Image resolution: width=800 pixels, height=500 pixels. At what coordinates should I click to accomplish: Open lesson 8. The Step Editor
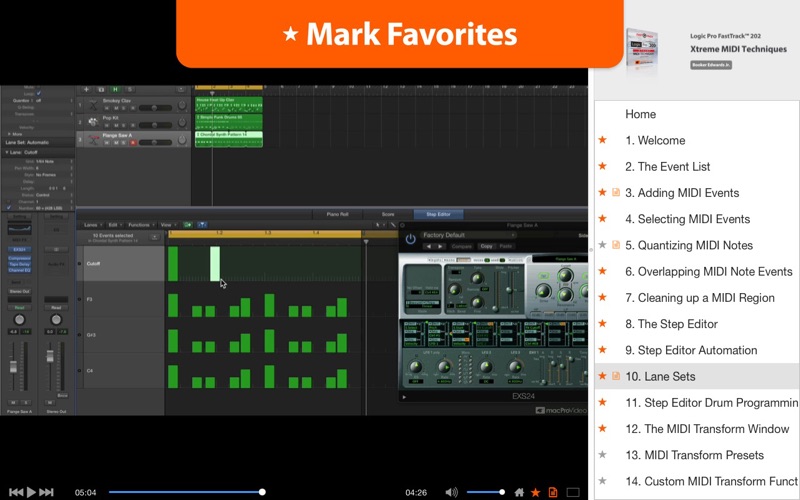click(x=671, y=323)
